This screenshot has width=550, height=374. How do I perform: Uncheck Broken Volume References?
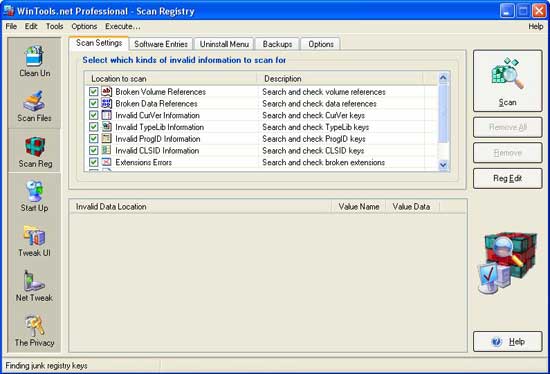[93, 92]
